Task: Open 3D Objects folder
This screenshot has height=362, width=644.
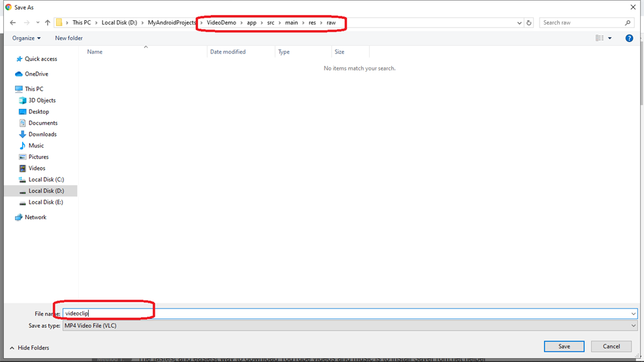Action: point(42,100)
